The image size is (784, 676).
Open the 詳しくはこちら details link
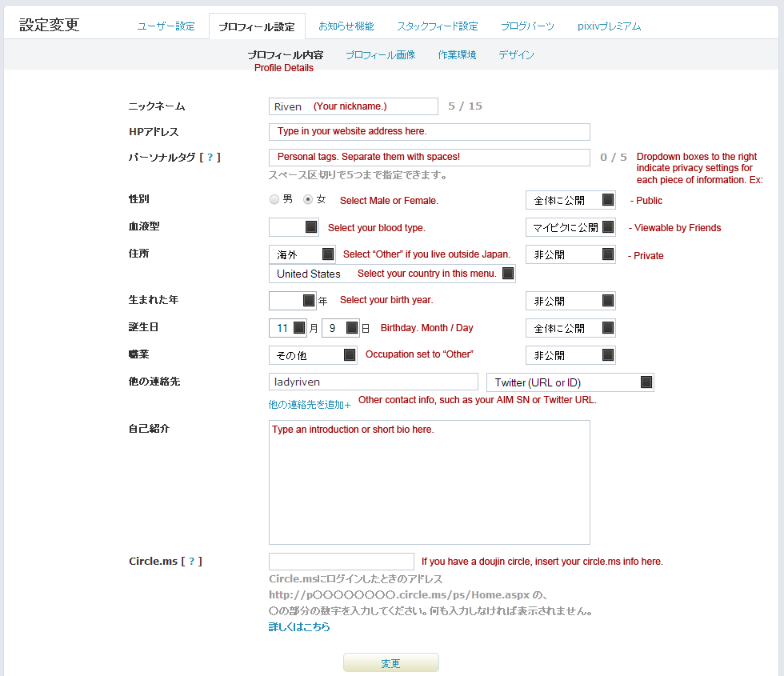click(299, 627)
